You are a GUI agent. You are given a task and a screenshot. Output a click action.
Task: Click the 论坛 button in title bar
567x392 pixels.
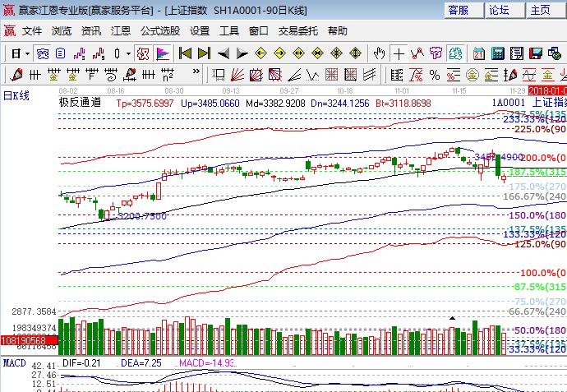[499, 10]
